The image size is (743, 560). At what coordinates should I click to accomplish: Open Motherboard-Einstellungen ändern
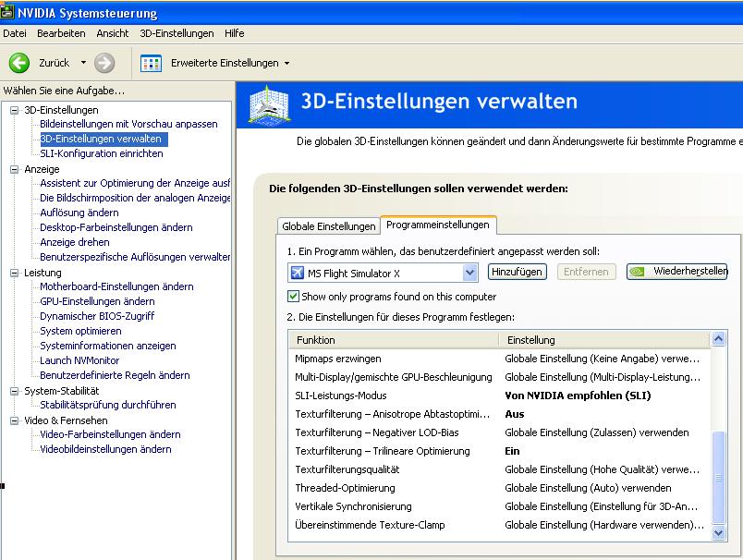pos(116,286)
